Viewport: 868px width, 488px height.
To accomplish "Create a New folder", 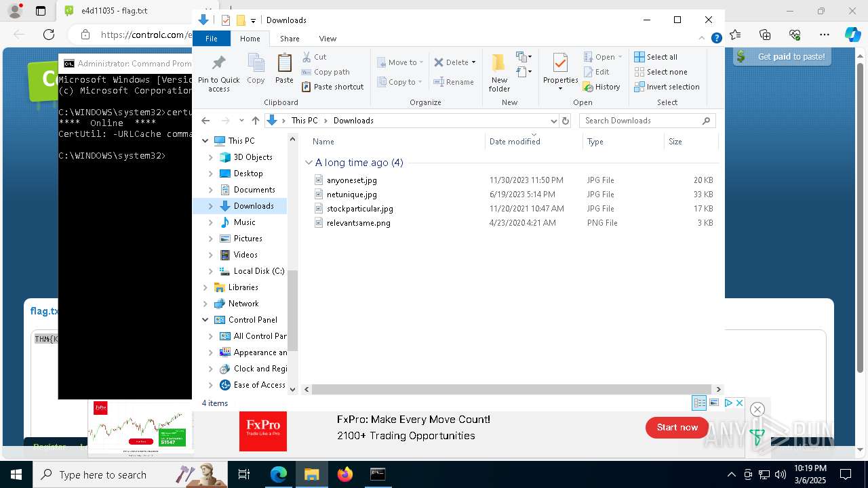I will [x=499, y=73].
